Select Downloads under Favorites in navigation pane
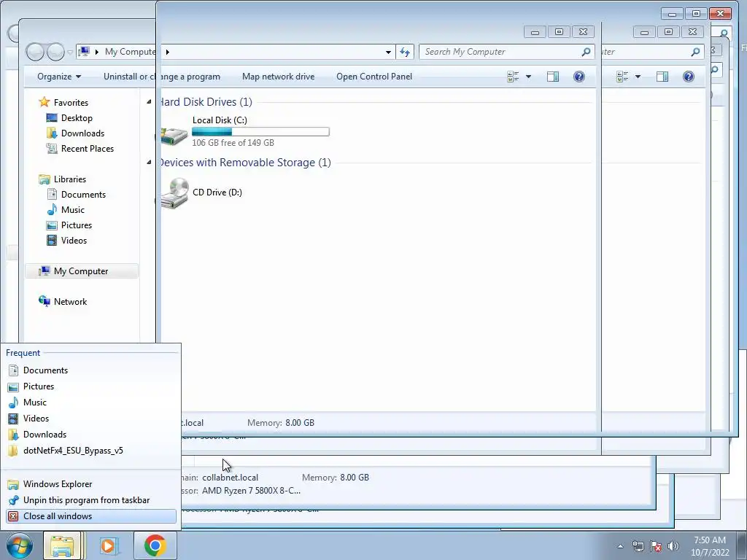 click(x=82, y=133)
